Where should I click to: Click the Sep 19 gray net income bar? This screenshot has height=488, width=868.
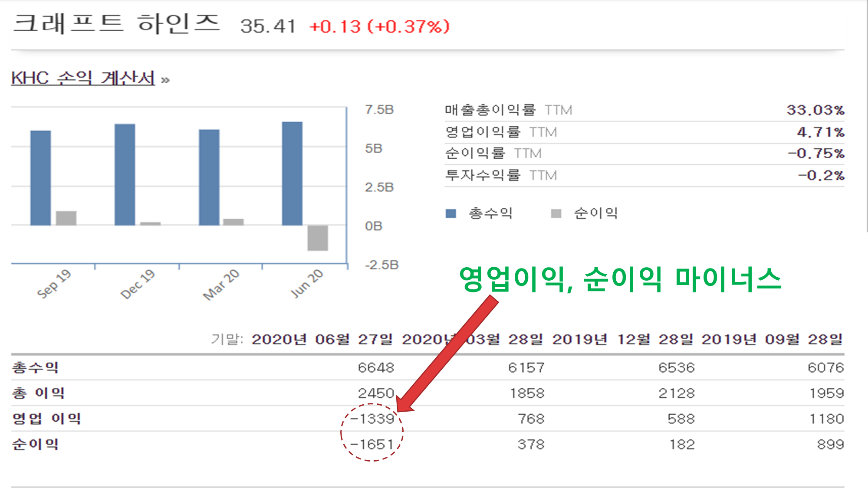tap(66, 218)
